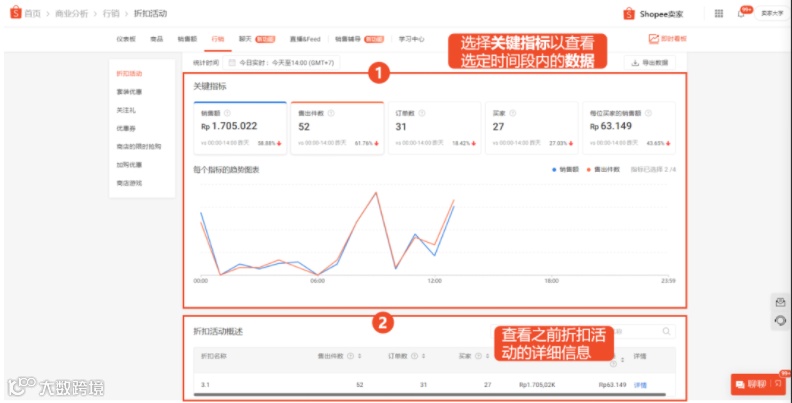792x403 pixels.
Task: Open the 聊天 tab
Action: coord(257,39)
